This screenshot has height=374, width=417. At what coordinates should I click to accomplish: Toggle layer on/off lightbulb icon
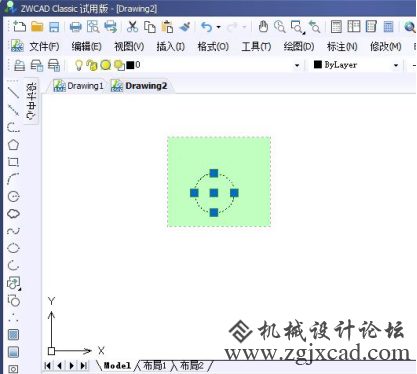coord(79,65)
